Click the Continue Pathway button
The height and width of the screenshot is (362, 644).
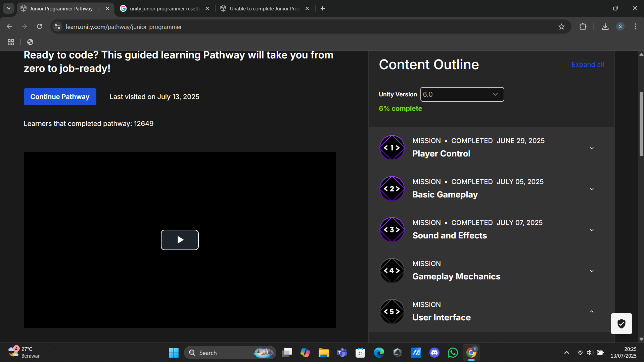tap(60, 97)
